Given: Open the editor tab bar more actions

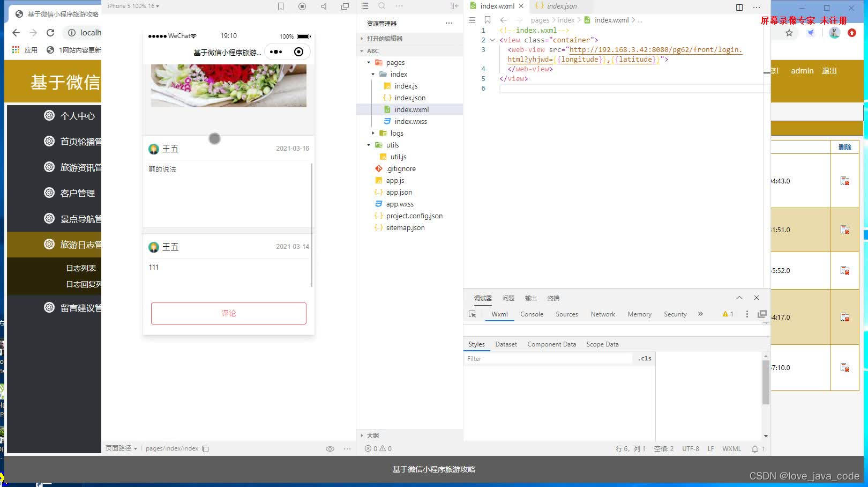Looking at the screenshot, I should coord(757,7).
